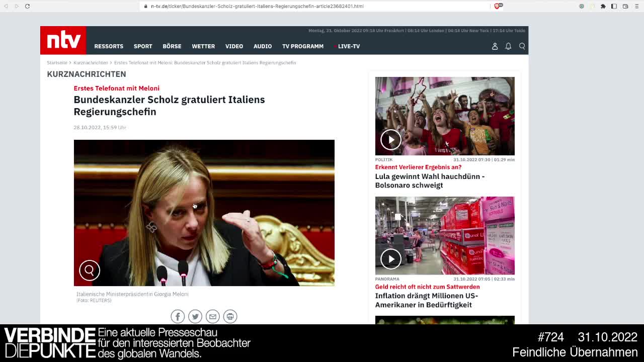Open the browser wallet icon

625,6
